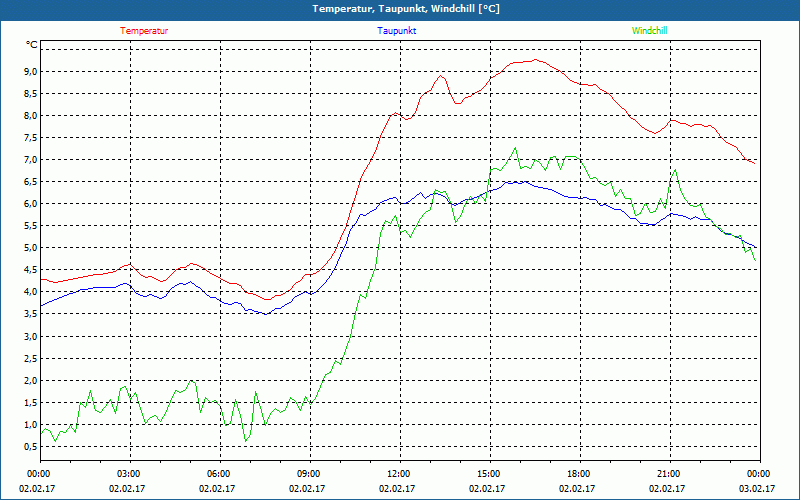Click the °C unit label
Screen dimensions: 800x500
32,45
